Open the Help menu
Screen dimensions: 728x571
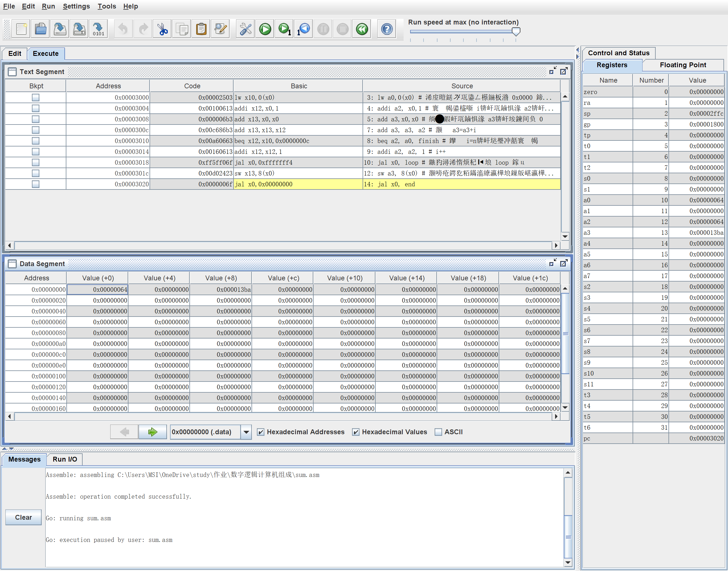pyautogui.click(x=131, y=6)
